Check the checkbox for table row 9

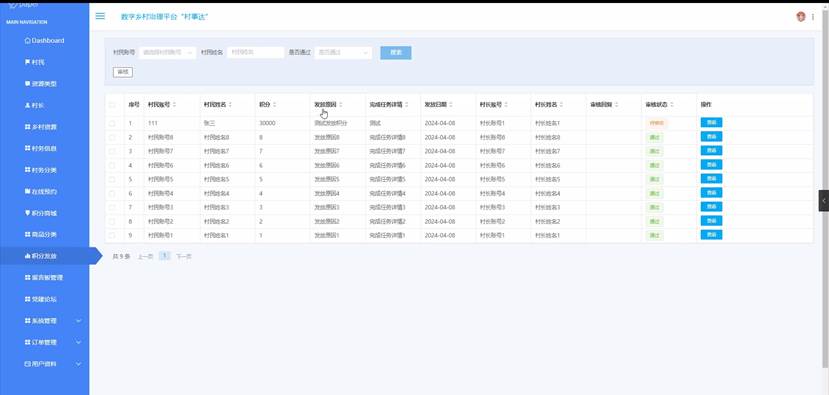coord(112,235)
